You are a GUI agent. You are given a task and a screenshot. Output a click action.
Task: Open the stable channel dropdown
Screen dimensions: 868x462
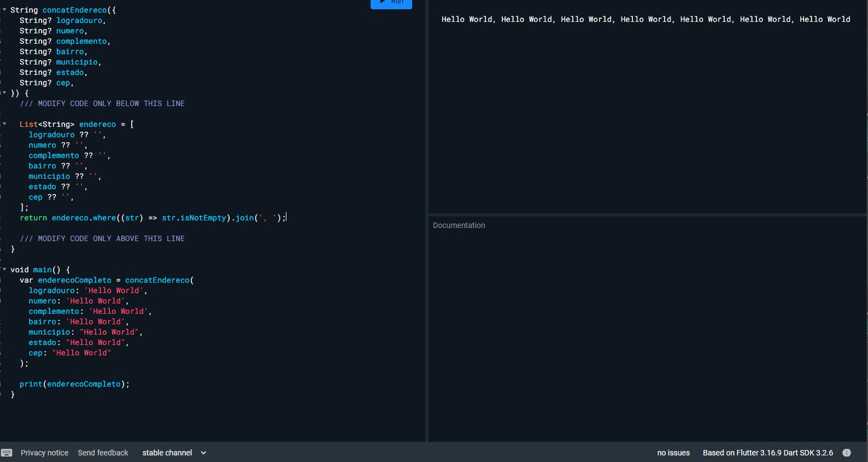click(174, 453)
